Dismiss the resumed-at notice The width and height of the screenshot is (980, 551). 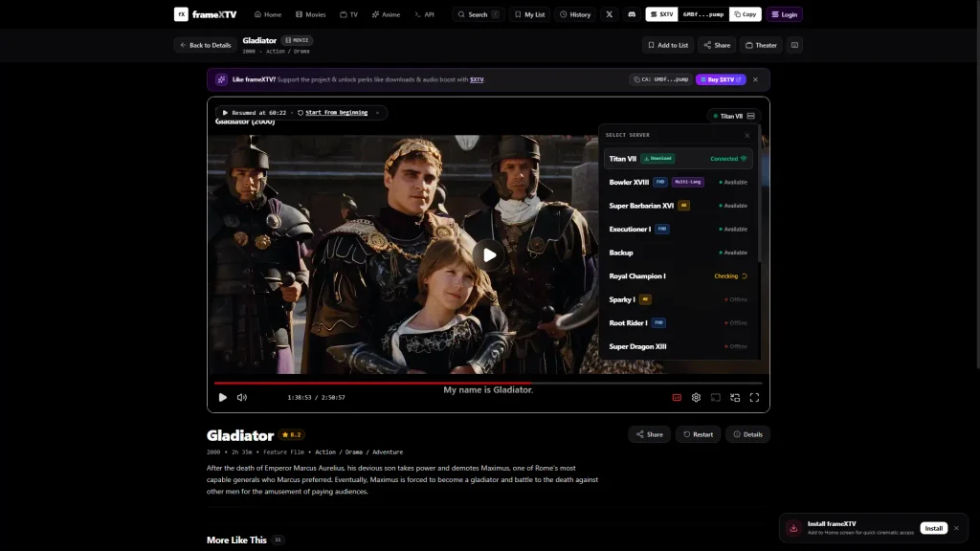tap(377, 113)
